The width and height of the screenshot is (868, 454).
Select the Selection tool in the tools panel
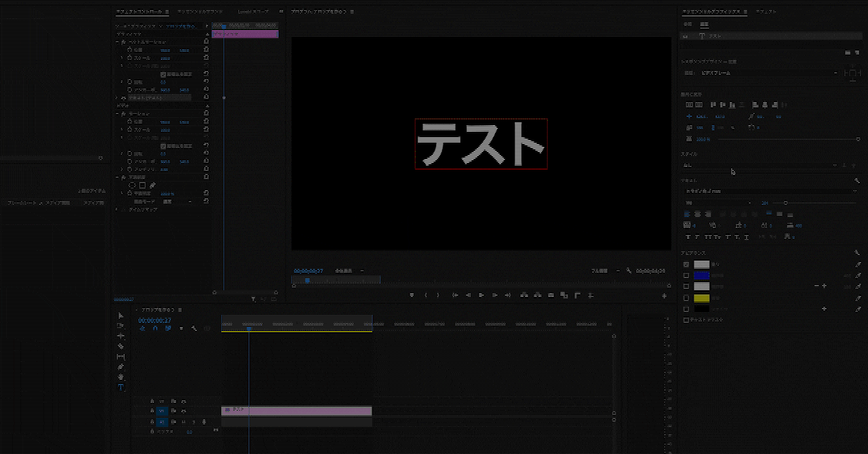(121, 315)
